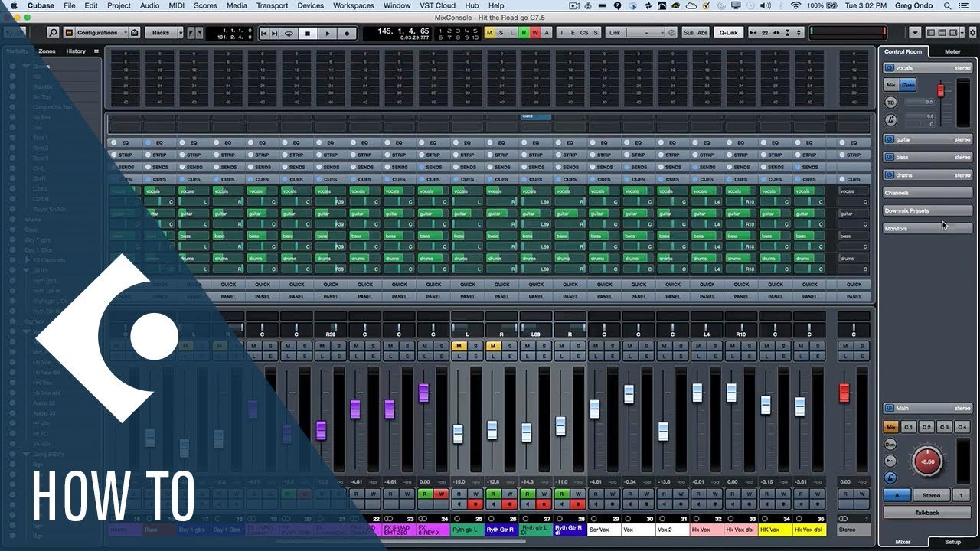
Task: Toggle the drums cue channel power button
Action: click(x=890, y=174)
